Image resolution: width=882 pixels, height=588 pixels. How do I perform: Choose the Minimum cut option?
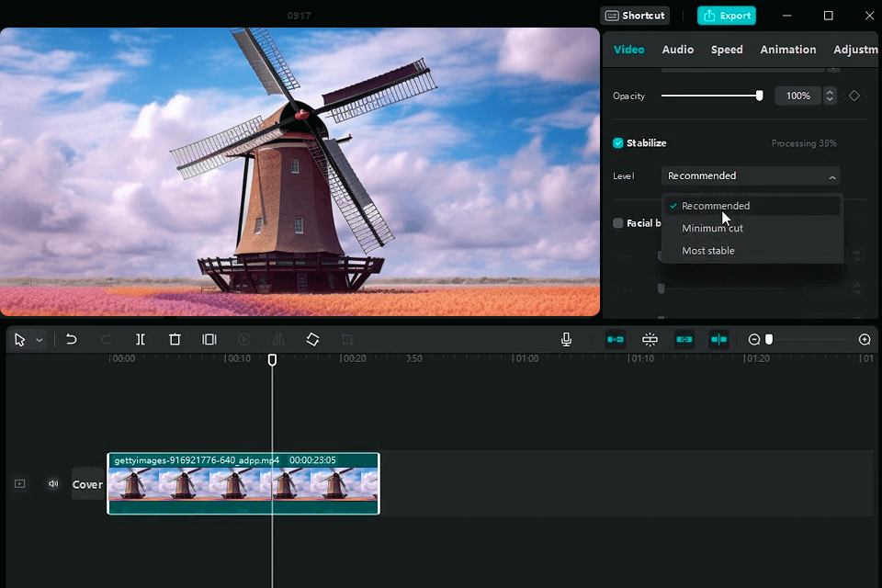tap(752, 229)
